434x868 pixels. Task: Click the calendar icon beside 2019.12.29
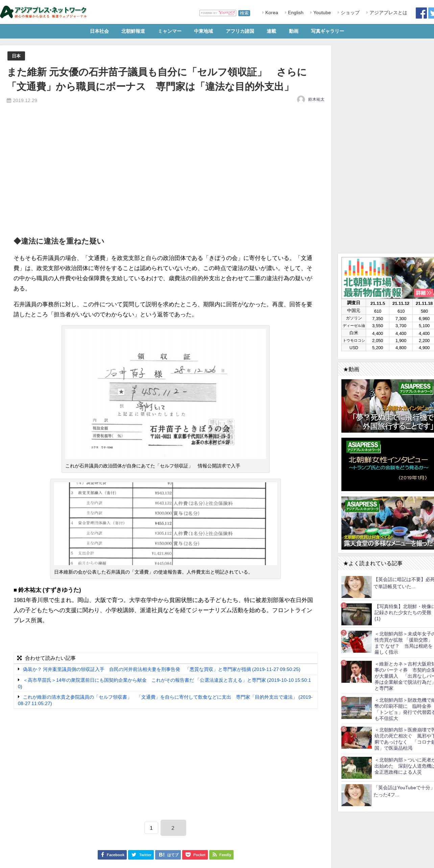coord(9,100)
